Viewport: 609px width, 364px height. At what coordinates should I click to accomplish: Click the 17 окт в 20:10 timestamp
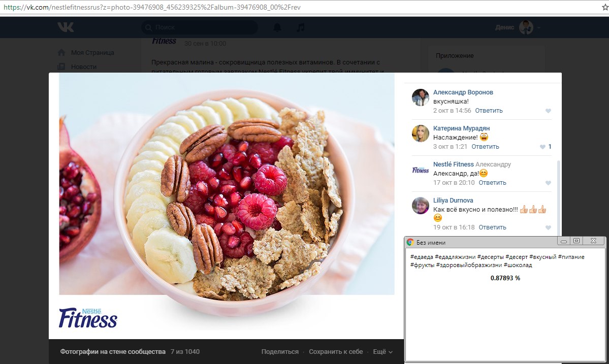point(454,183)
